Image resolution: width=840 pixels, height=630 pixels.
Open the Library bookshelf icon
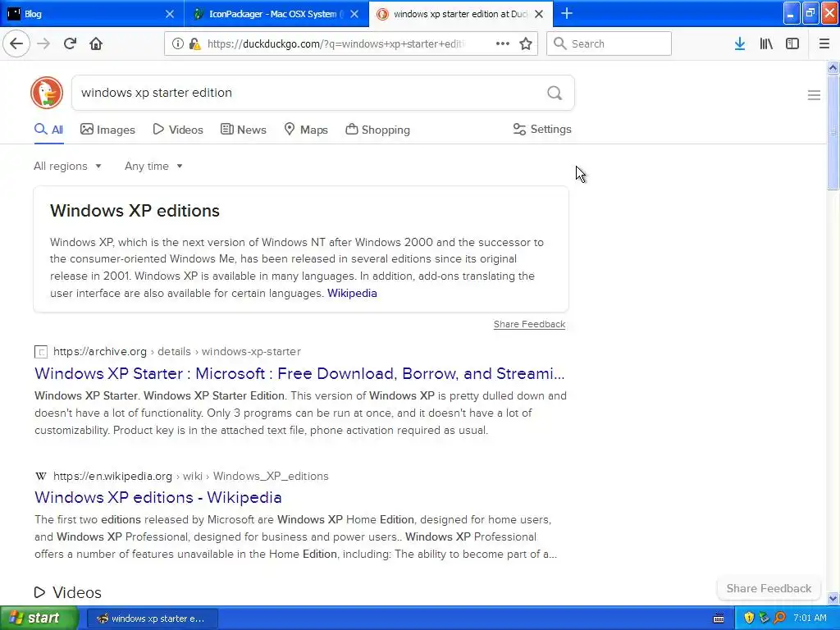(x=766, y=44)
